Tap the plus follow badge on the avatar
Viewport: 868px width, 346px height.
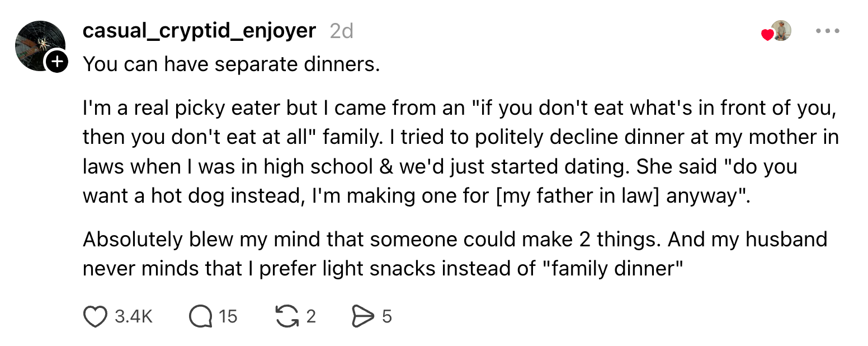(x=56, y=62)
